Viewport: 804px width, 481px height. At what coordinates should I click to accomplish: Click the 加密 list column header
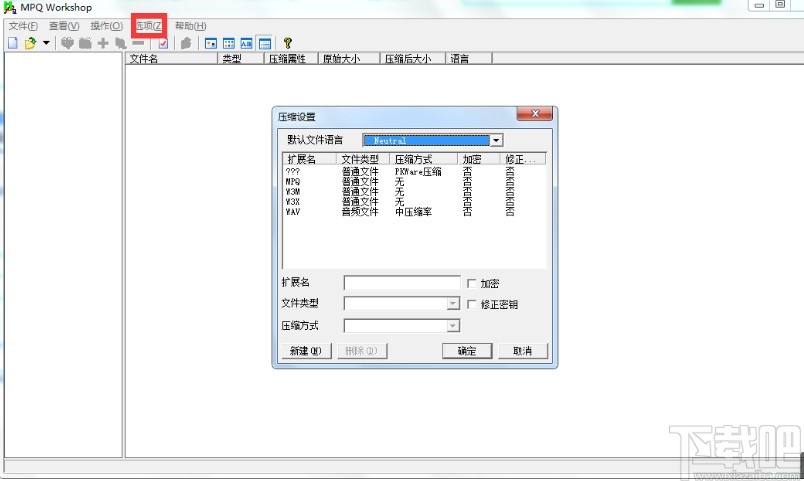pyautogui.click(x=479, y=159)
